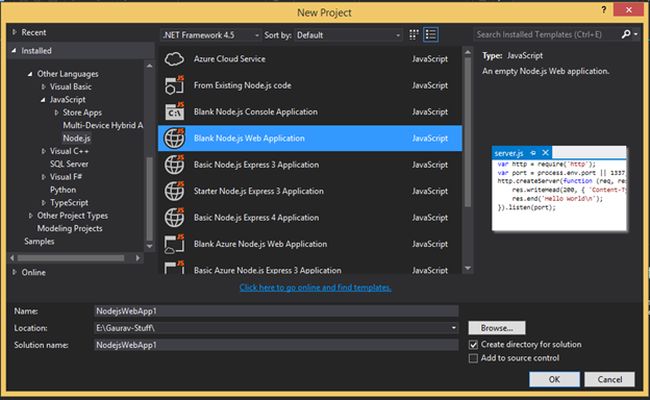Image resolution: width=650 pixels, height=400 pixels.
Task: Click the tree vertical scroll up arrow
Action: pos(150,65)
